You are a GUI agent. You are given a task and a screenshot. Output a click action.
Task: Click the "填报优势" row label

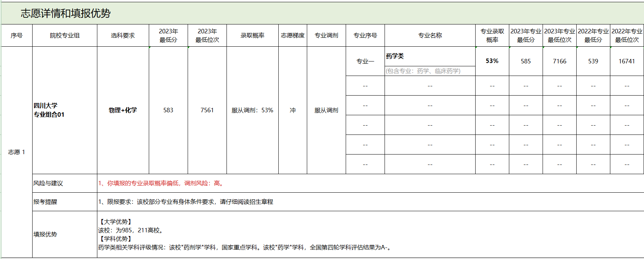[x=45, y=235]
